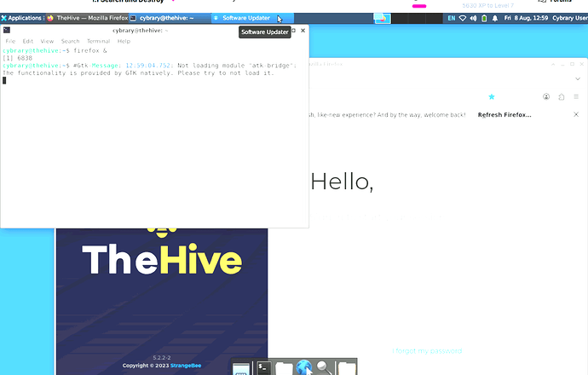Image resolution: width=588 pixels, height=375 pixels.
Task: Open the Cybrary User account menu
Action: click(x=570, y=18)
